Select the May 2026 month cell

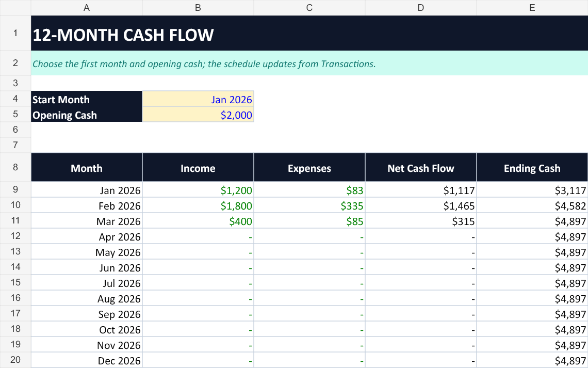pyautogui.click(x=87, y=252)
